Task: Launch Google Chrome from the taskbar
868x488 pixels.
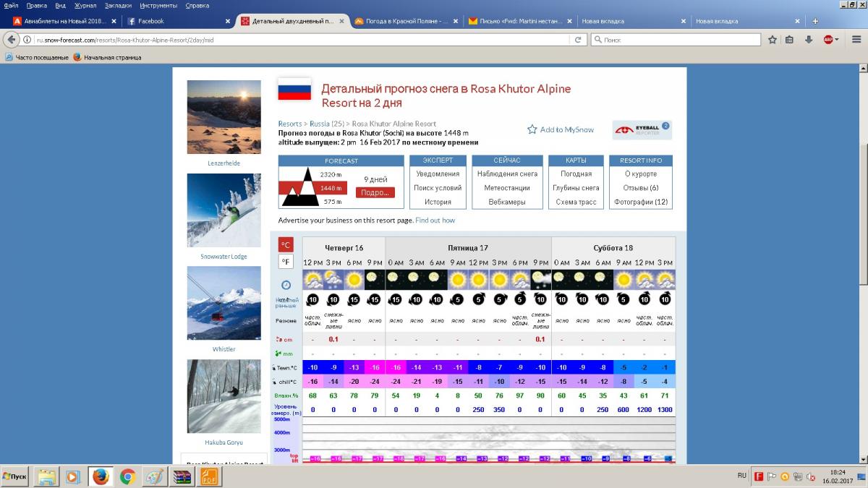Action: (x=128, y=476)
